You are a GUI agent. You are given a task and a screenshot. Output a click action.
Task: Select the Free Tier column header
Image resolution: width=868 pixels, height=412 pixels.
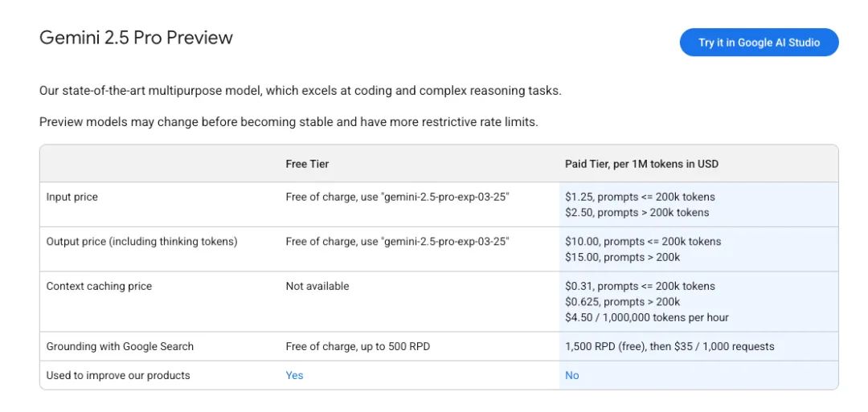(307, 164)
